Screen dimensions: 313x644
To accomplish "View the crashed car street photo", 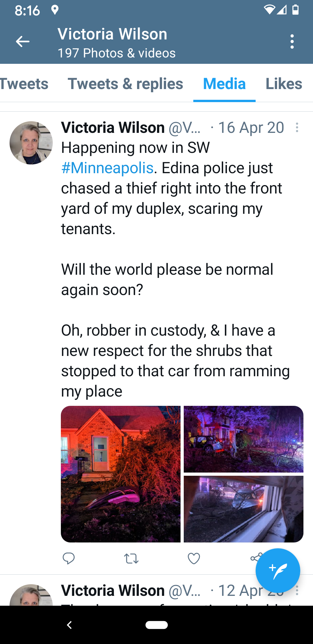I will (x=243, y=439).
